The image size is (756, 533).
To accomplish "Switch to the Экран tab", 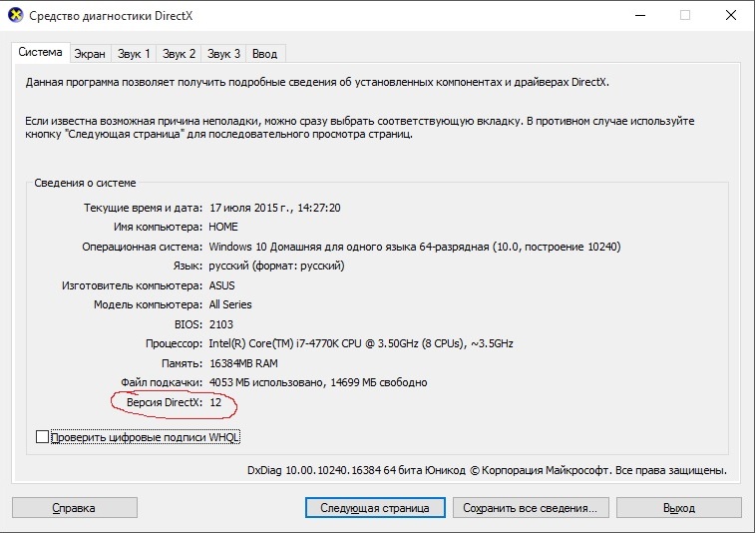I will 90,53.
